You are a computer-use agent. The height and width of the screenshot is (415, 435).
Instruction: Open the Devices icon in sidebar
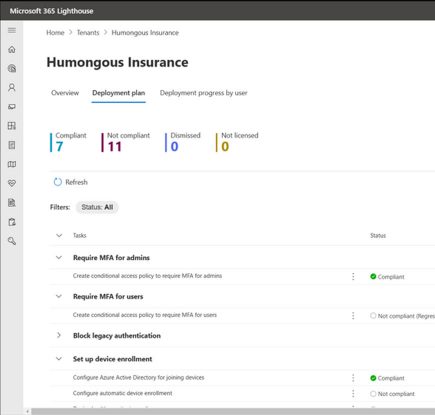(12, 107)
